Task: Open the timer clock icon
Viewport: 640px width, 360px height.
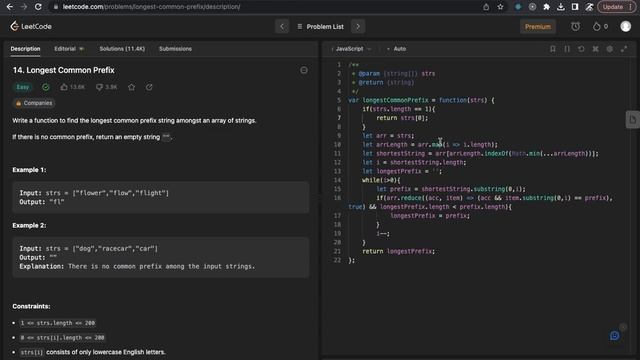Action: [x=576, y=27]
